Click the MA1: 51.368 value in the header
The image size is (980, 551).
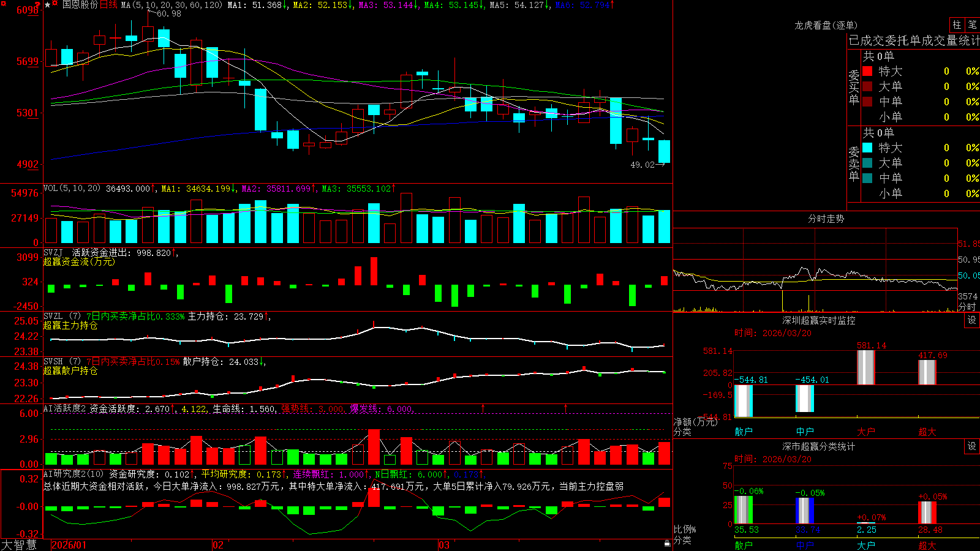click(x=257, y=5)
